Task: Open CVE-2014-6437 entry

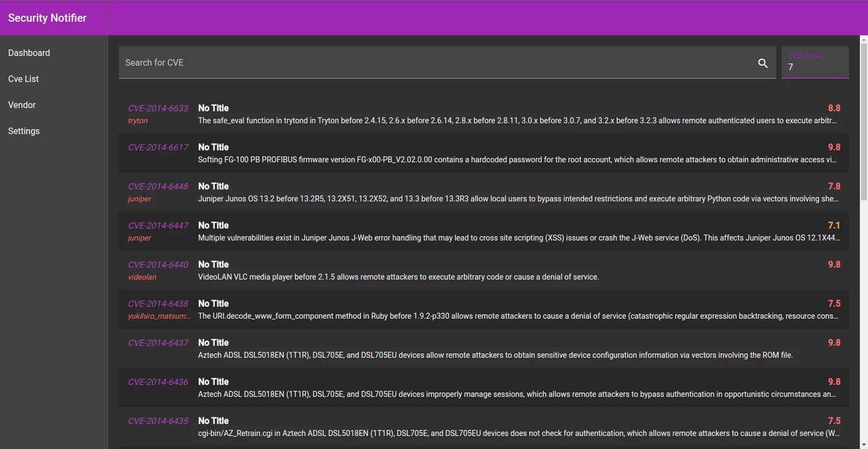Action: point(158,343)
